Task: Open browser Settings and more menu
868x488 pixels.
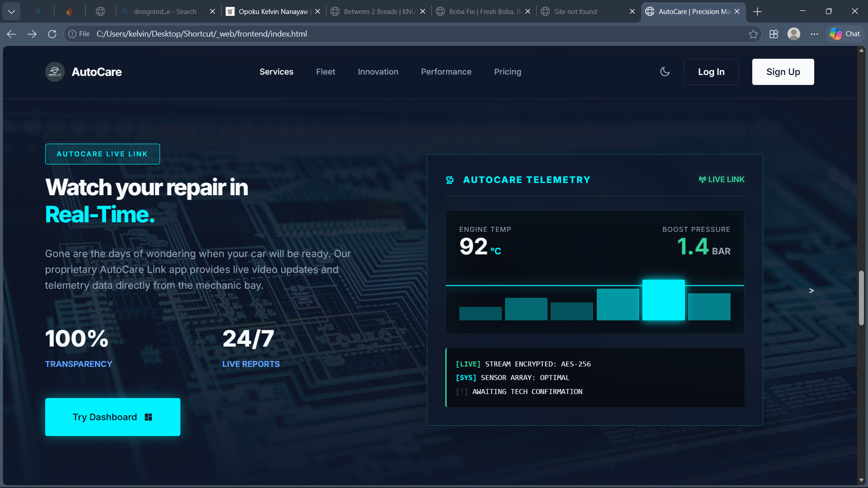Action: click(x=814, y=34)
